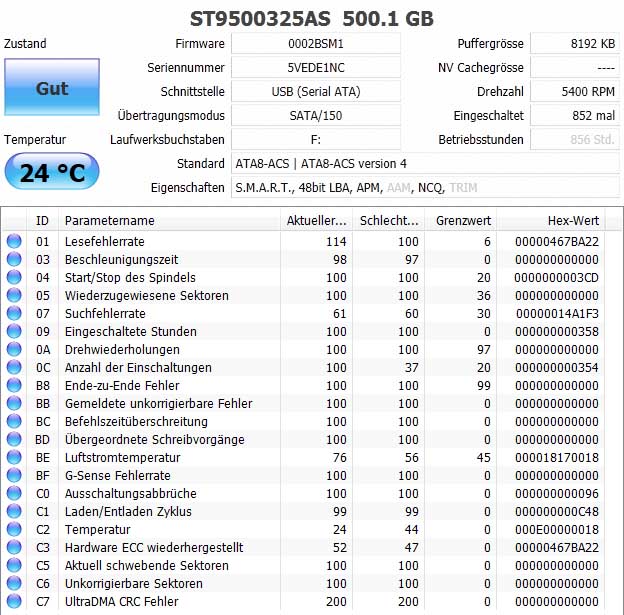The width and height of the screenshot is (624, 615).
Task: Click the Schlecht... column header
Action: [389, 220]
